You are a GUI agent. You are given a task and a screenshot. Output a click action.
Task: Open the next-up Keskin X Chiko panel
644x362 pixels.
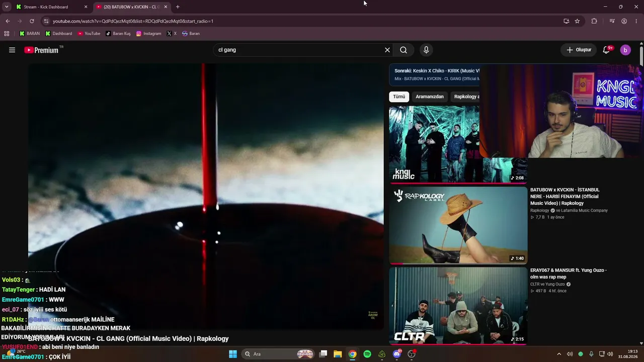(434, 74)
